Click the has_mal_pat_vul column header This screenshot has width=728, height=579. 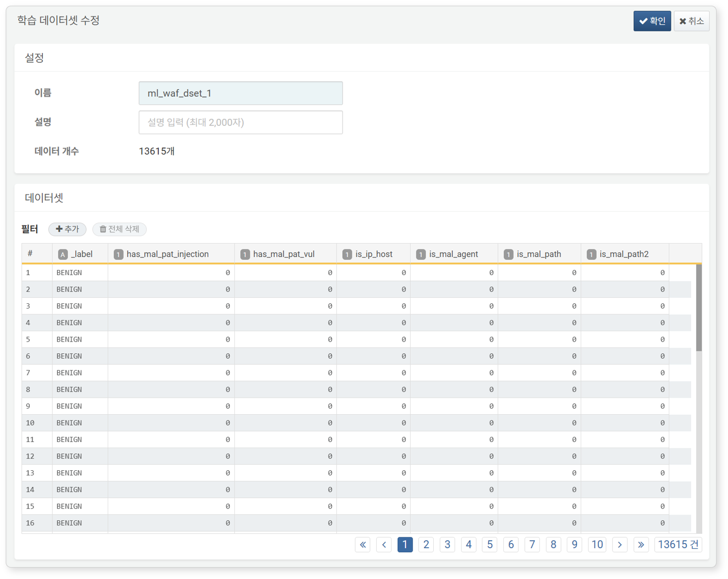[285, 254]
